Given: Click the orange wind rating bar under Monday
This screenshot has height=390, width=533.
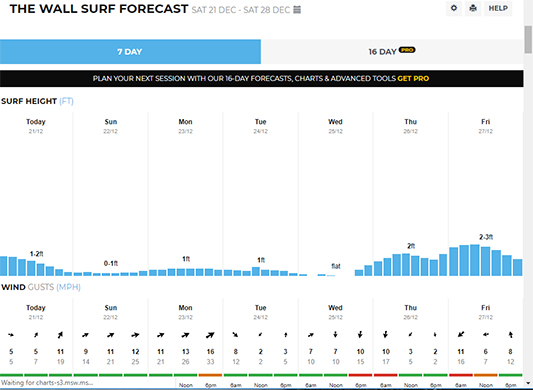Looking at the screenshot, I should point(210,375).
